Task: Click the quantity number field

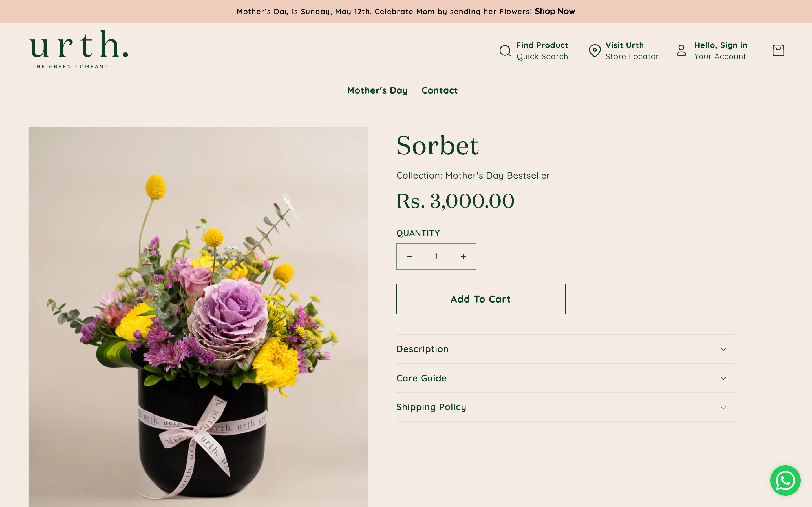Action: [436, 256]
